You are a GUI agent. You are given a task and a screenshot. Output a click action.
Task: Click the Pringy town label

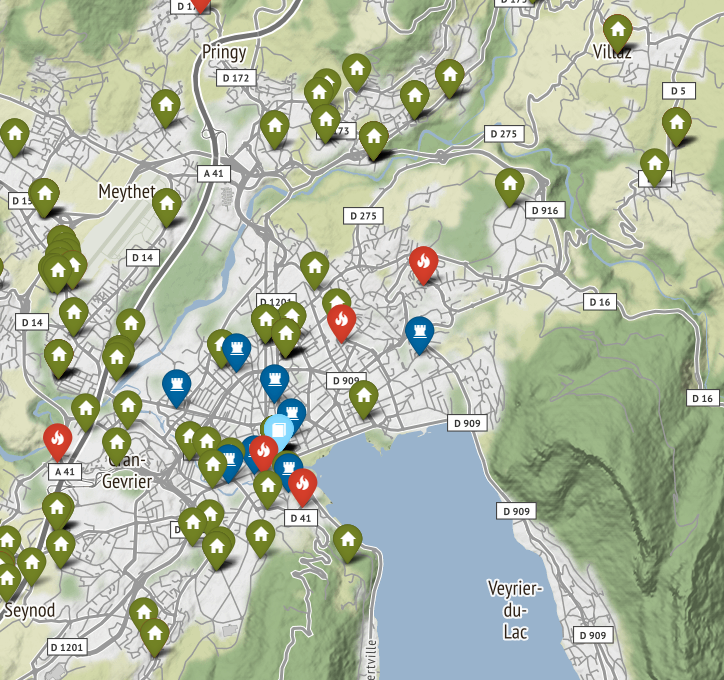[x=224, y=52]
